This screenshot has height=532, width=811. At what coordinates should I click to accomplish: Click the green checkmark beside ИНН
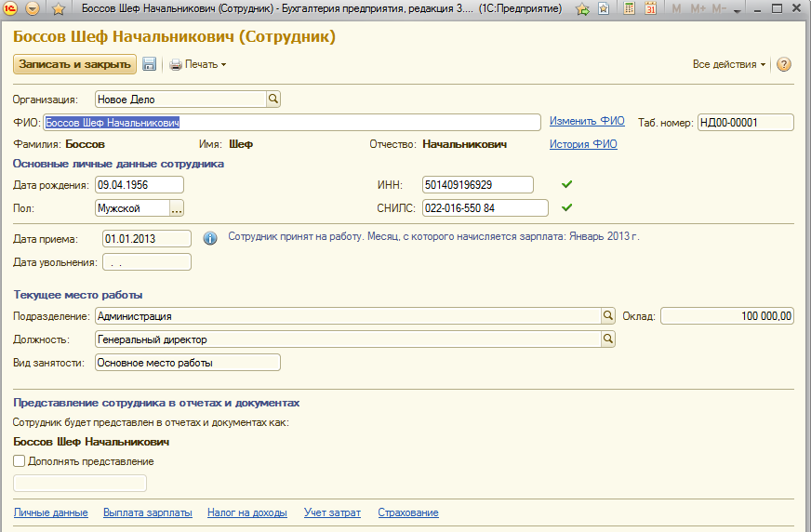pos(567,184)
